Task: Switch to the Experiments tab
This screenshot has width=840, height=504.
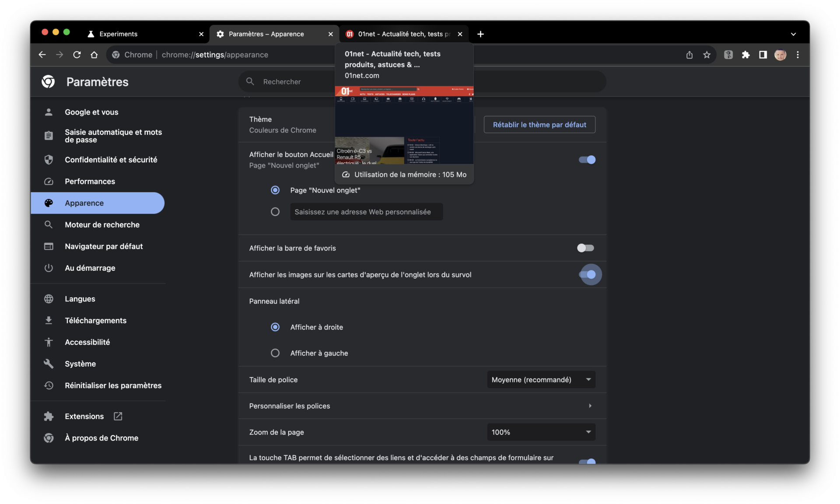Action: (118, 34)
